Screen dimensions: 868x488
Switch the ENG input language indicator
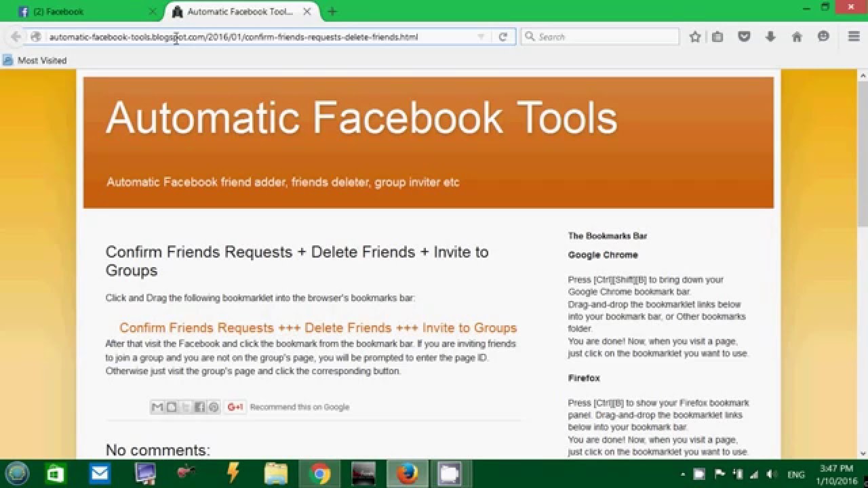[x=795, y=475]
